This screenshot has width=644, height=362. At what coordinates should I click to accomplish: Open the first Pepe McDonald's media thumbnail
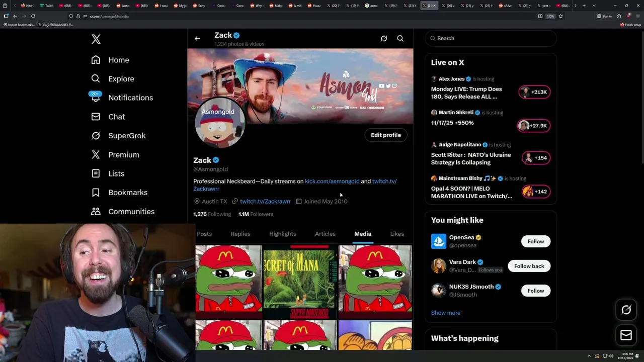pyautogui.click(x=228, y=282)
